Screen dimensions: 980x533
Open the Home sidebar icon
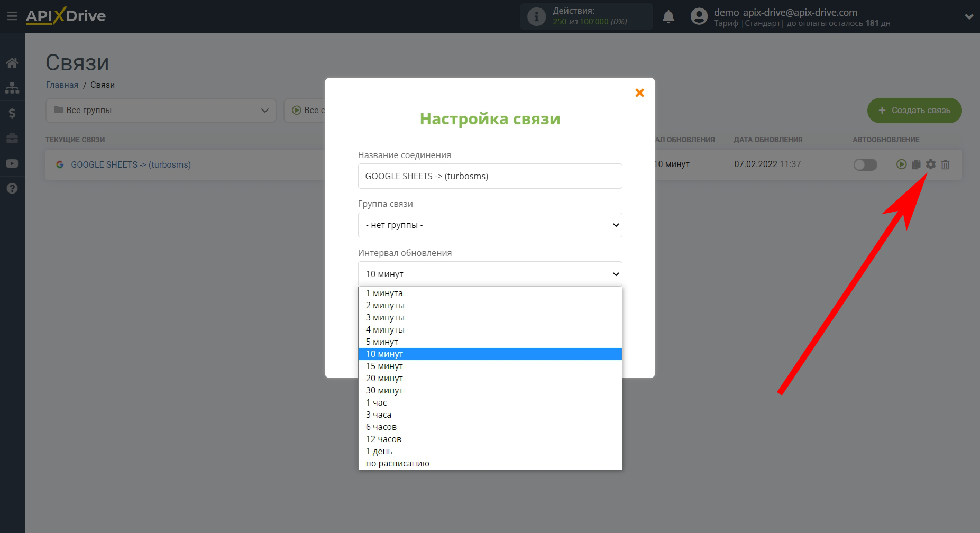12,63
